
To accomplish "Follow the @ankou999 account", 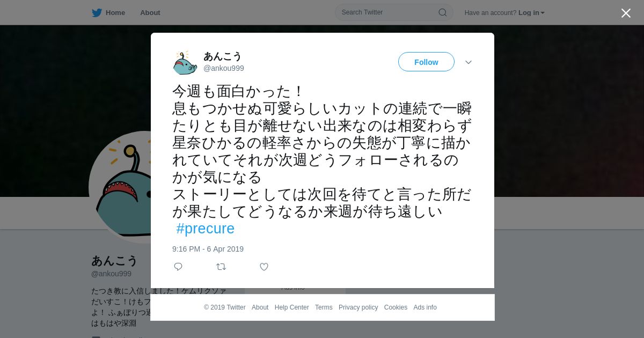I will tap(426, 62).
